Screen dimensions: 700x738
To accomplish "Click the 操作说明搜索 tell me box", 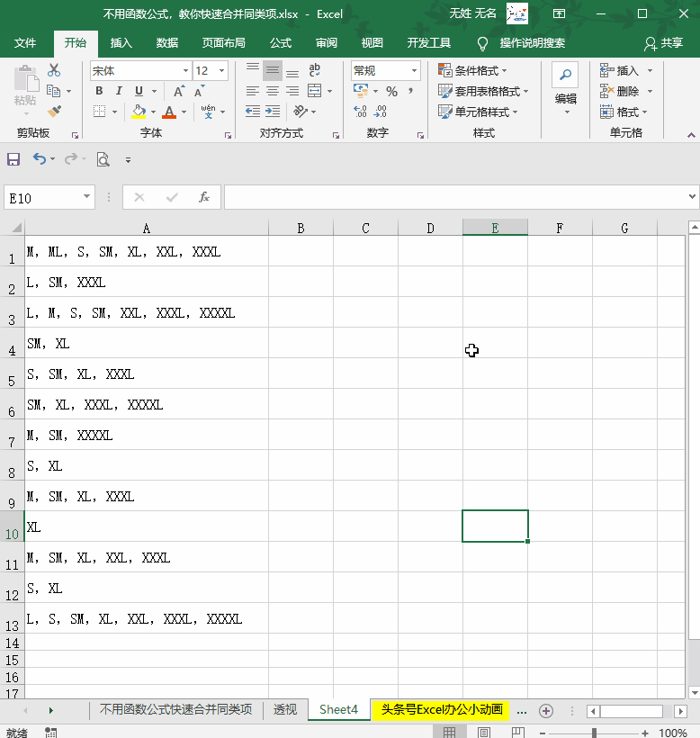I will tap(521, 43).
